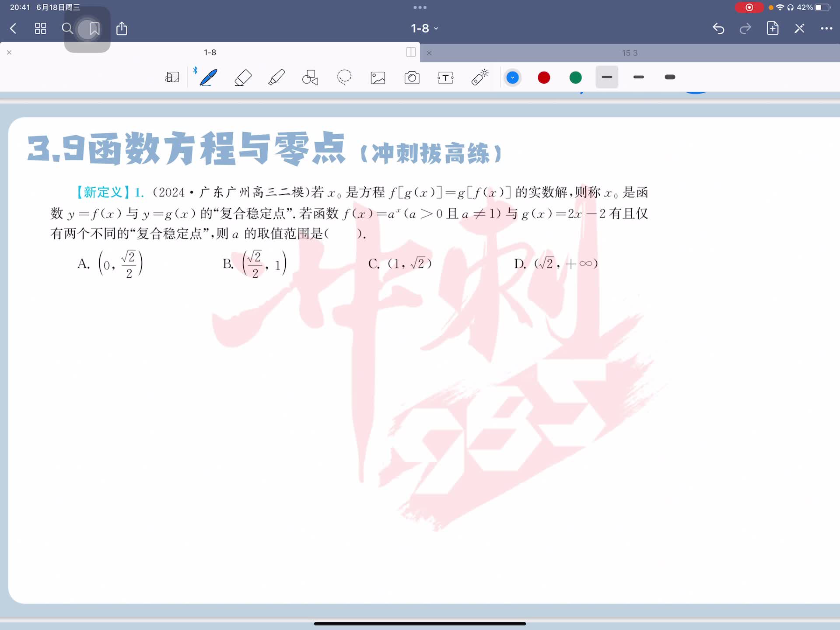
Task: Open the camera tool
Action: [x=412, y=78]
